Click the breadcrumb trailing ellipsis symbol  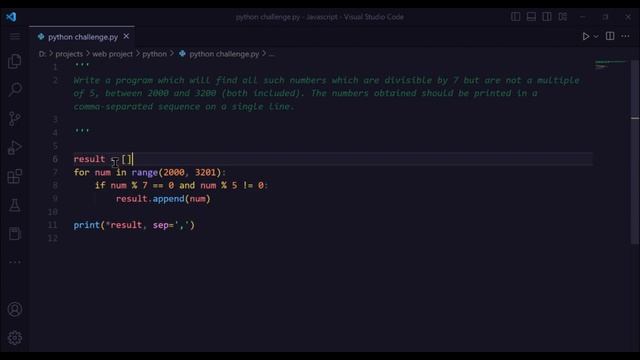pyautogui.click(x=272, y=54)
